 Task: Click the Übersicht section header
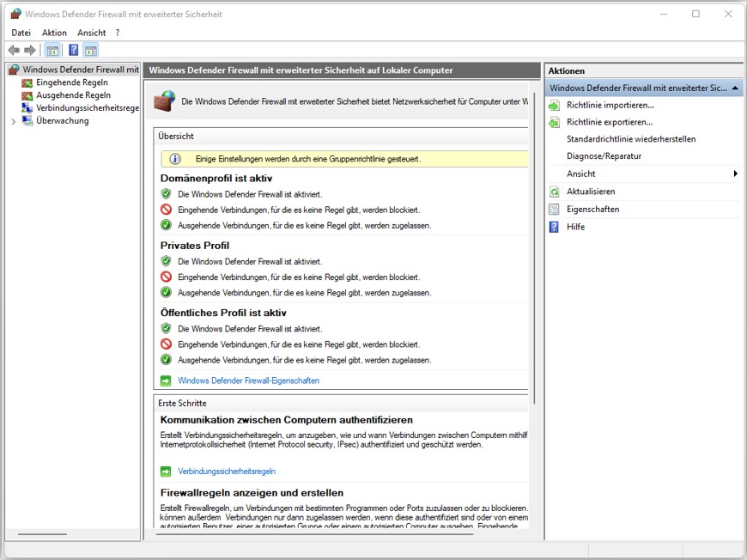point(176,137)
